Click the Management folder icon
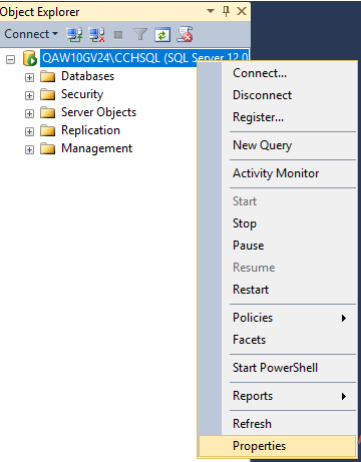 pos(48,149)
